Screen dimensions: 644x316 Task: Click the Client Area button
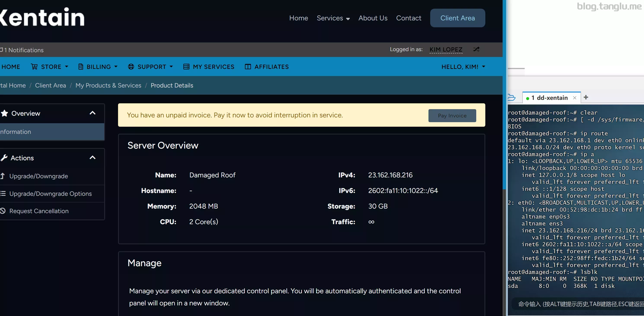click(x=457, y=18)
